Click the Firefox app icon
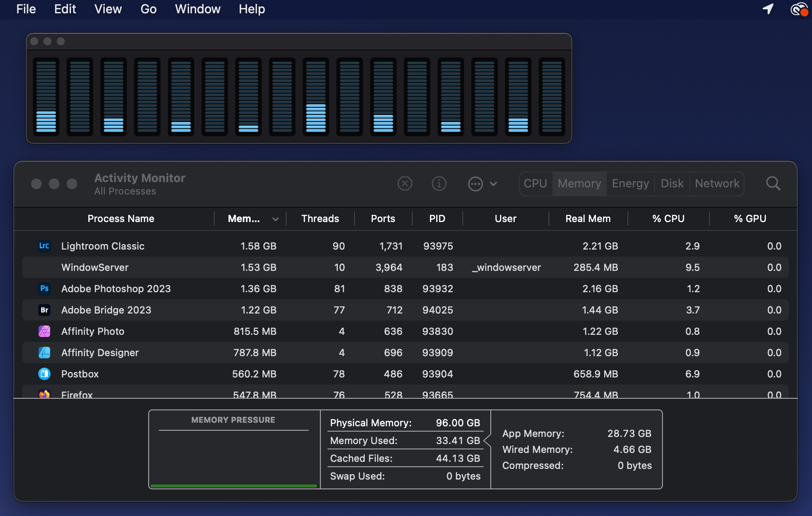 click(44, 394)
